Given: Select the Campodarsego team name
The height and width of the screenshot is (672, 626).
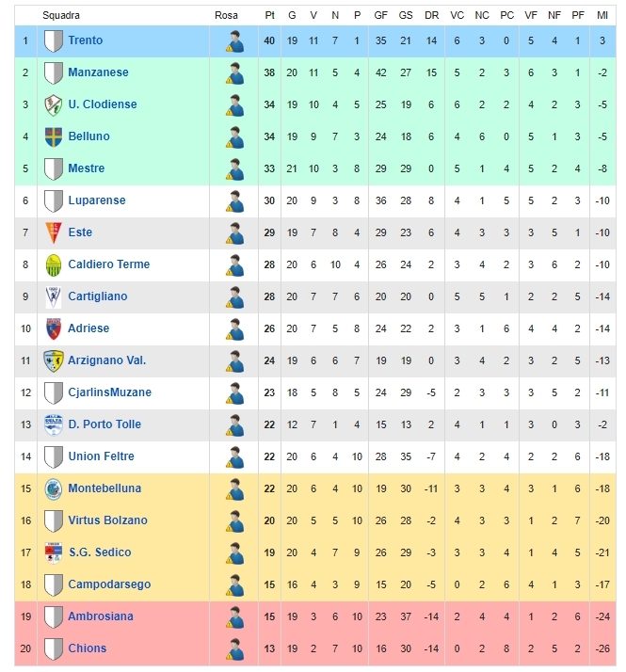Looking at the screenshot, I should coord(109,584).
